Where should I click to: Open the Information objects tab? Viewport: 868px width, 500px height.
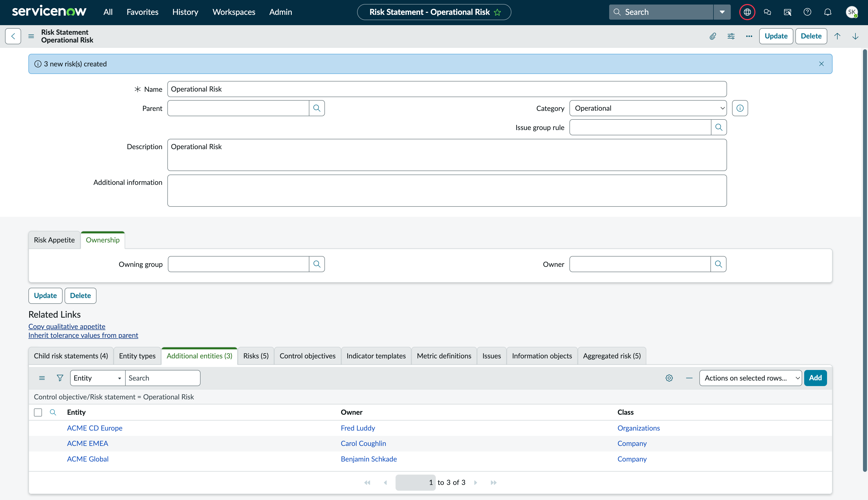[x=542, y=356]
